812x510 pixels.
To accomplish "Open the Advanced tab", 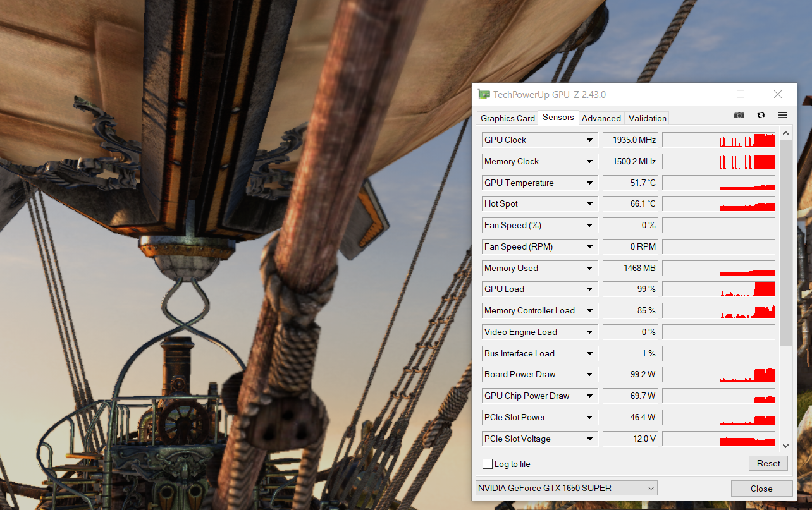I will [601, 118].
